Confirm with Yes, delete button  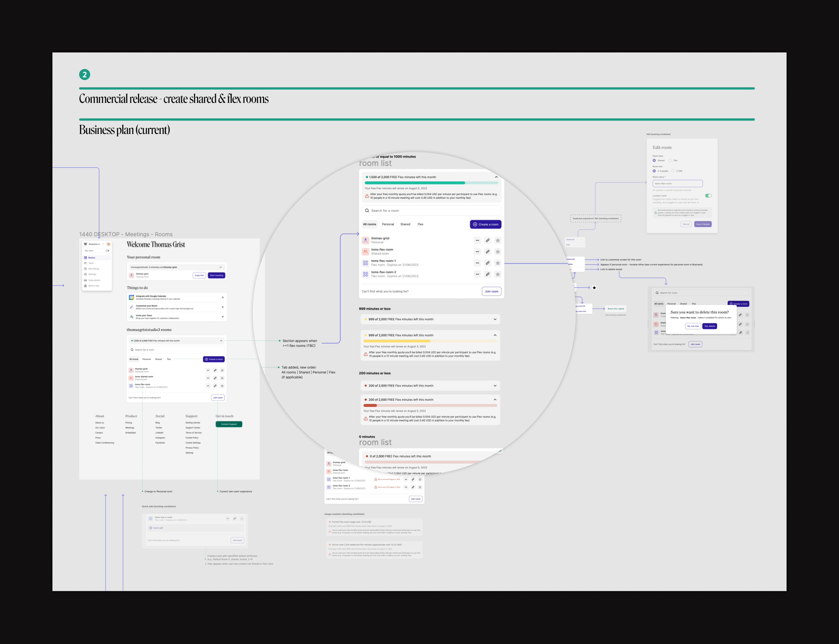pos(709,326)
